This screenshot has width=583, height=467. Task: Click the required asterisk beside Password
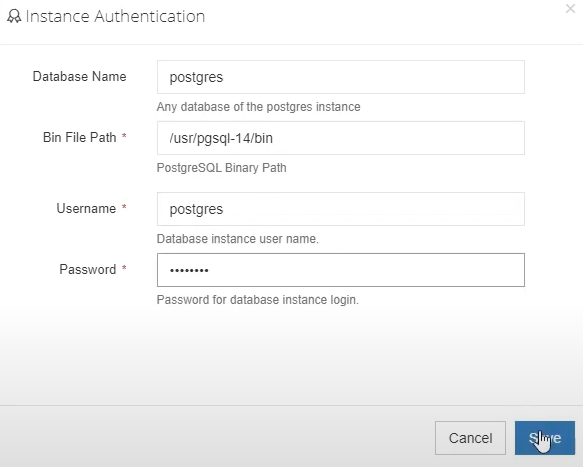pyautogui.click(x=124, y=268)
